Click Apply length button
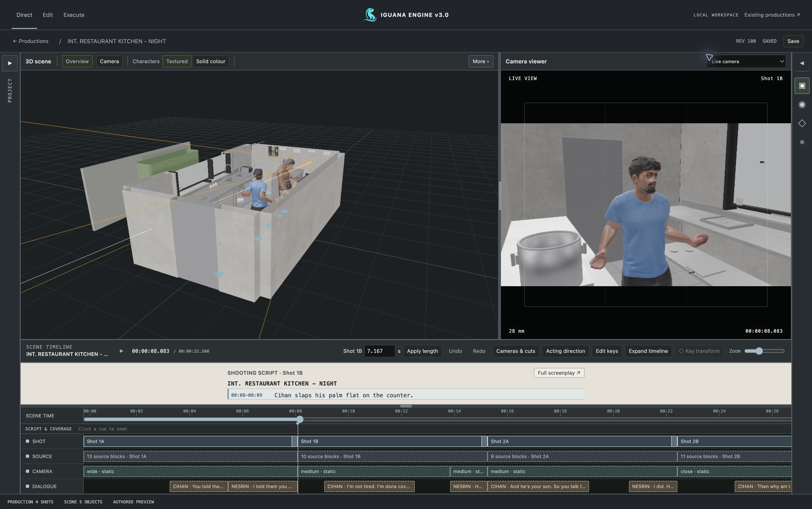Image resolution: width=812 pixels, height=509 pixels. click(x=422, y=351)
